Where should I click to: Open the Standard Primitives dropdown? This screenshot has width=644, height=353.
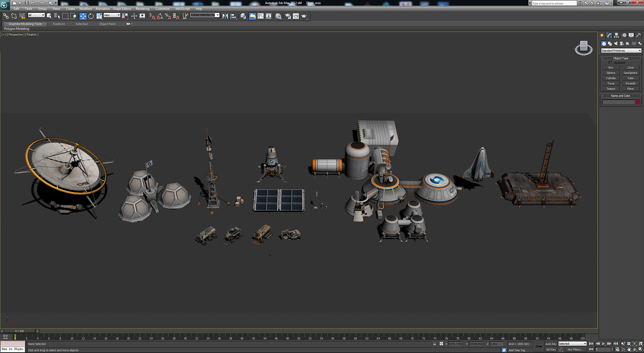(x=621, y=50)
